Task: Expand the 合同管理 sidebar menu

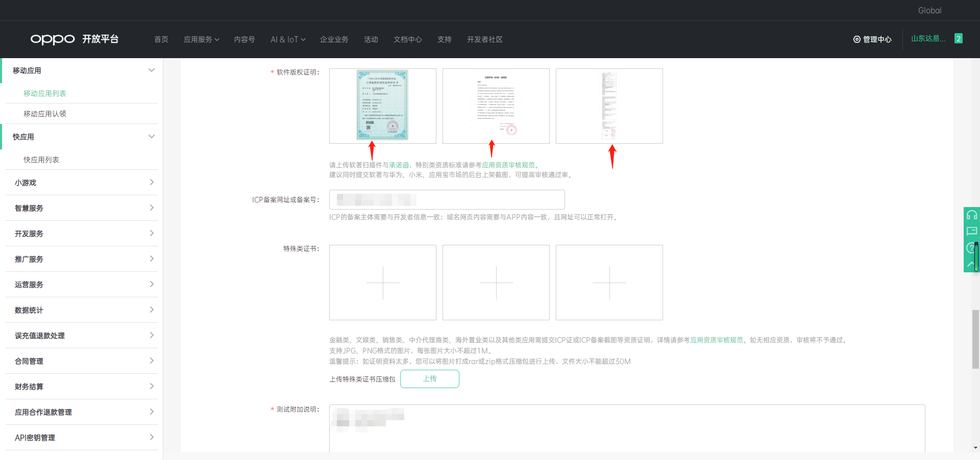Action: (x=82, y=361)
